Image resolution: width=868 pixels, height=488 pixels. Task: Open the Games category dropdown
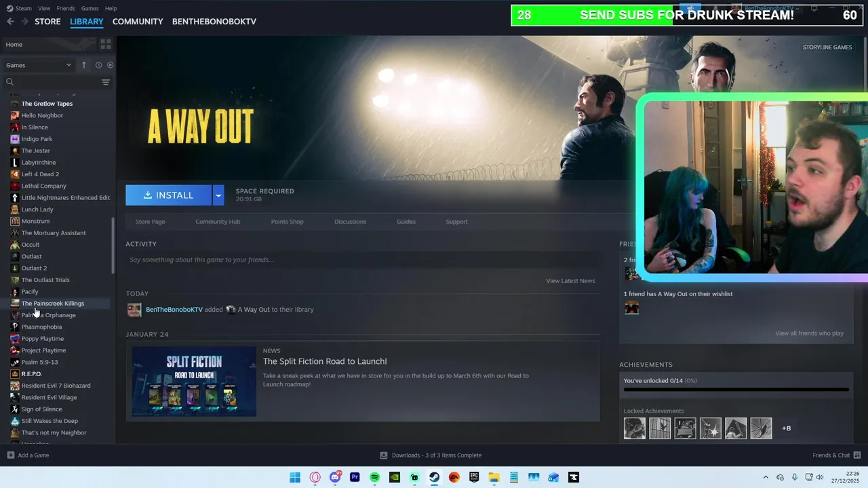(x=39, y=65)
